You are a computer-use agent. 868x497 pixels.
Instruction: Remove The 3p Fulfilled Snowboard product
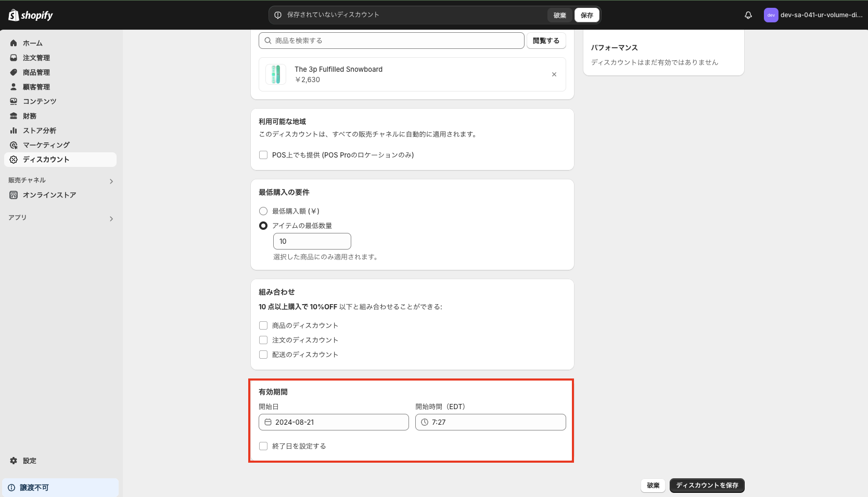coord(554,74)
